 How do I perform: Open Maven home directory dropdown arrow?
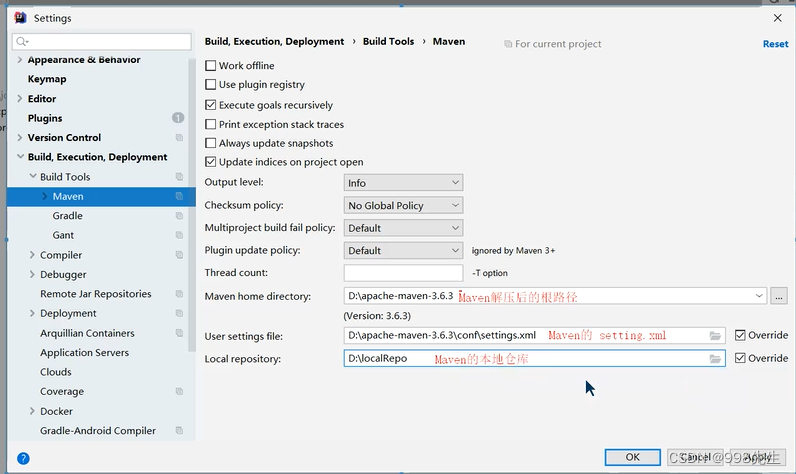point(759,296)
